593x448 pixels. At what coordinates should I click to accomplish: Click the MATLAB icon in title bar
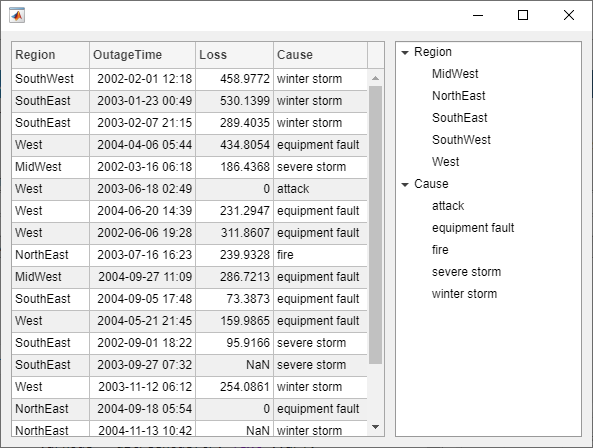(17, 15)
